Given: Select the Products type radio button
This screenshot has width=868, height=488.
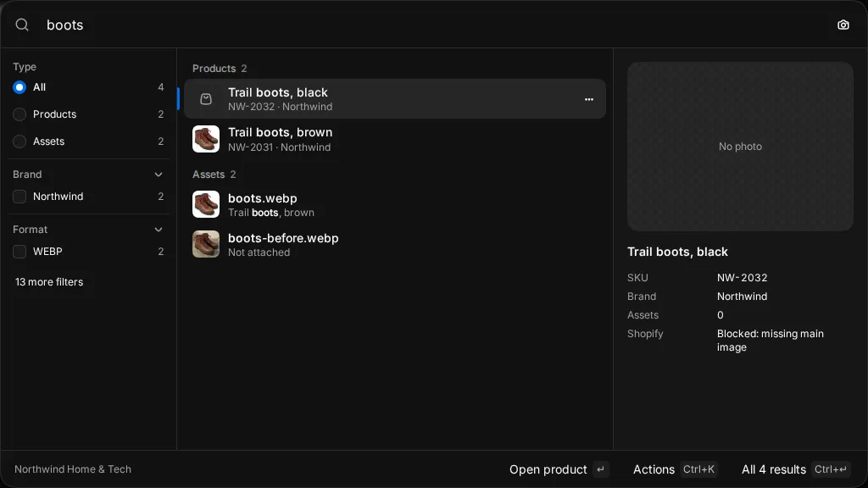Looking at the screenshot, I should pyautogui.click(x=19, y=114).
